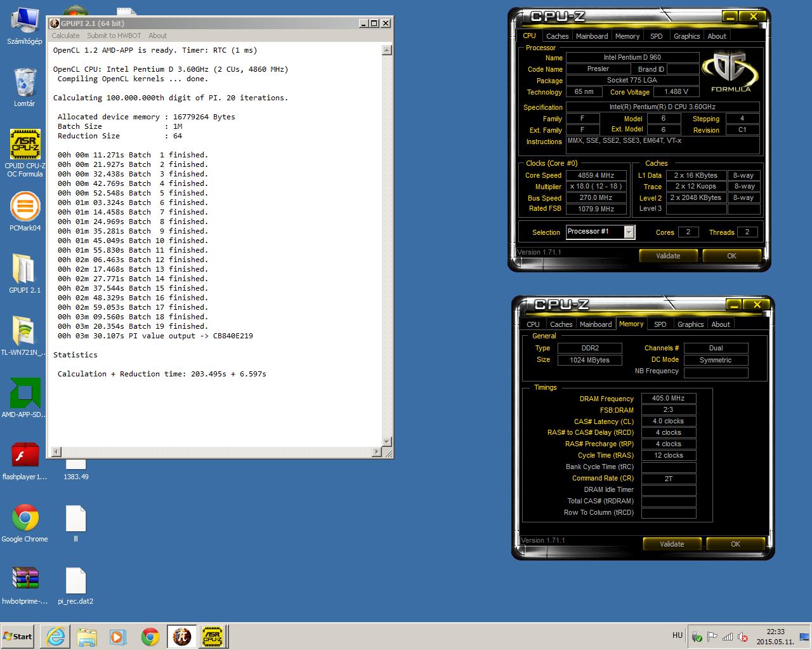Open the pi_rec.dat2 file
The image size is (812, 650).
coord(75,585)
